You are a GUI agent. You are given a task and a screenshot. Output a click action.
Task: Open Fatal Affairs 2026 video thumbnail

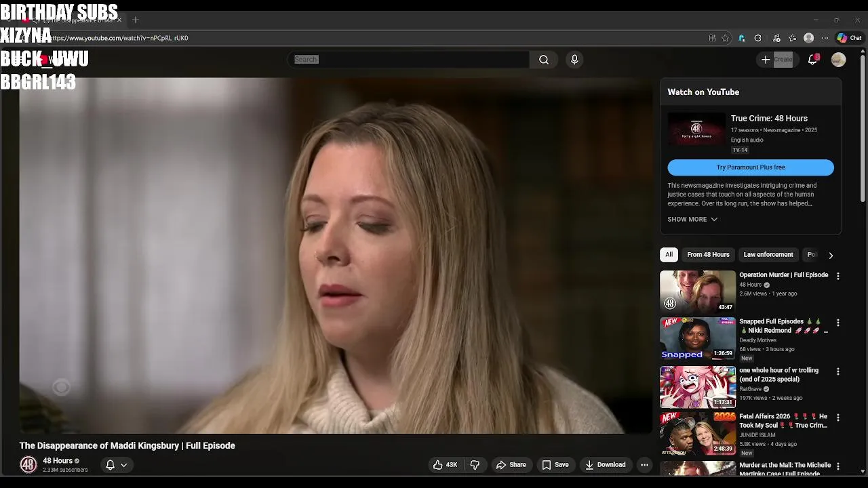pyautogui.click(x=698, y=433)
